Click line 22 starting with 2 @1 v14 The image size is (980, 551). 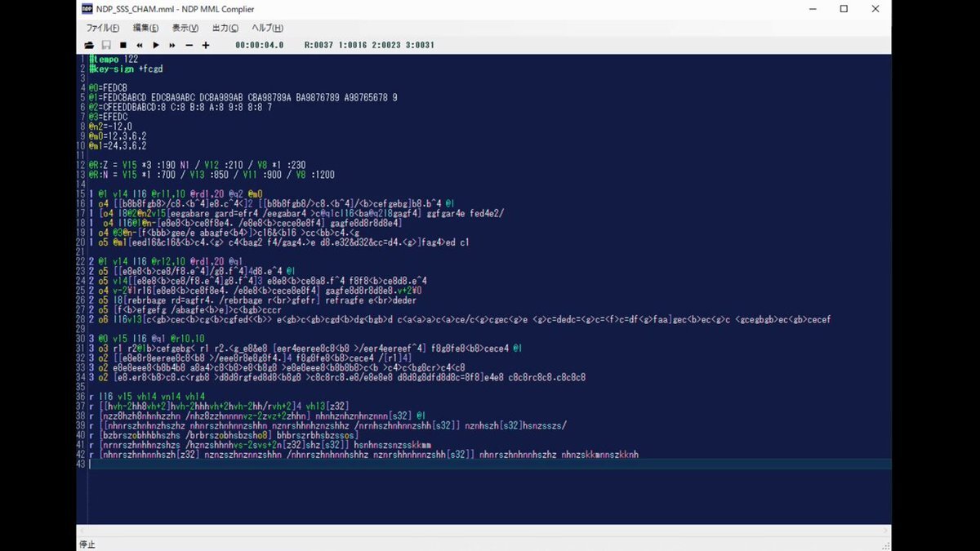(167, 262)
